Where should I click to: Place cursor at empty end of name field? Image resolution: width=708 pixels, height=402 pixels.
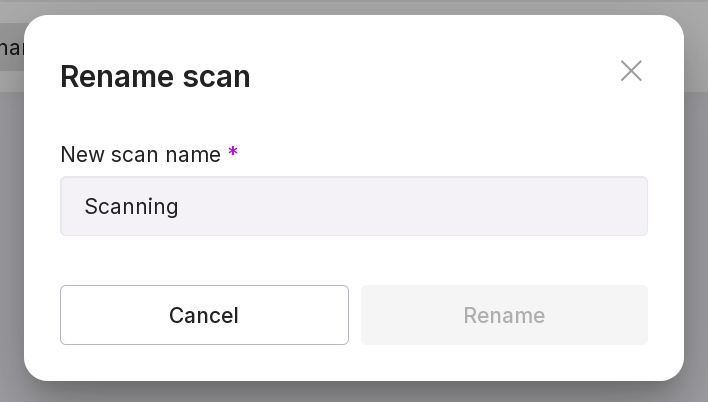pos(500,207)
